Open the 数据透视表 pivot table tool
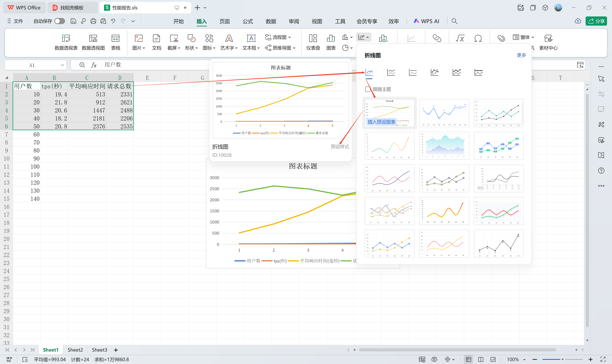This screenshot has height=364, width=612. [x=66, y=42]
